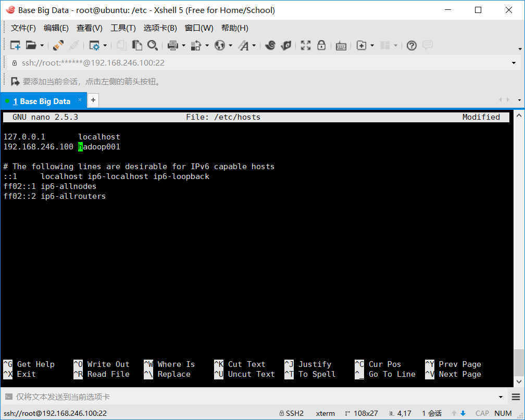
Task: Click the 108x27 terminal size status
Action: (x=361, y=413)
